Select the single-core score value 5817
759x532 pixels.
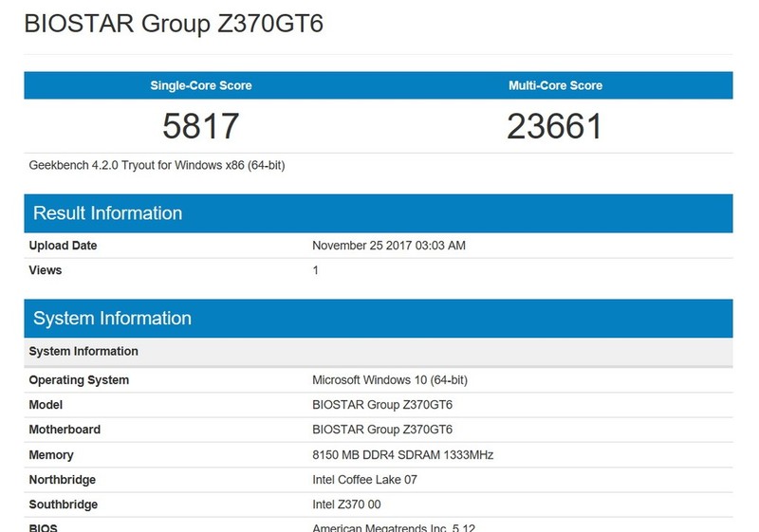coord(201,126)
